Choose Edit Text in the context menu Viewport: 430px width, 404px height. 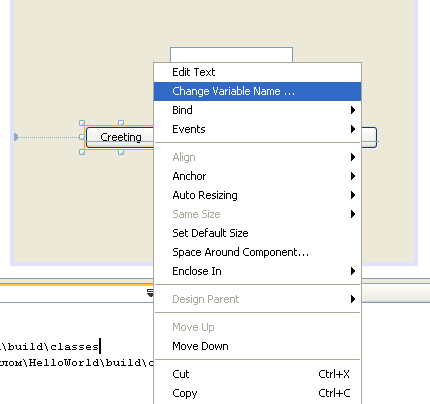click(x=257, y=72)
